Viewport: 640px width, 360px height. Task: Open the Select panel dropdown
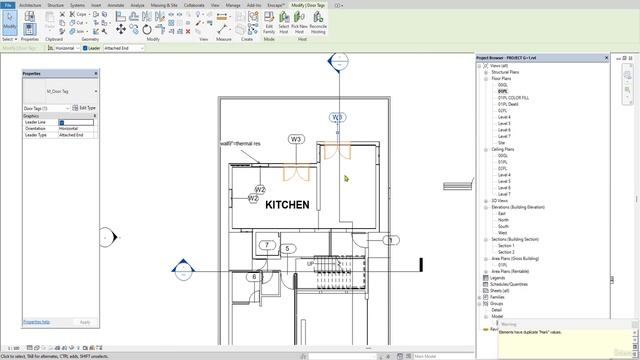point(10,39)
